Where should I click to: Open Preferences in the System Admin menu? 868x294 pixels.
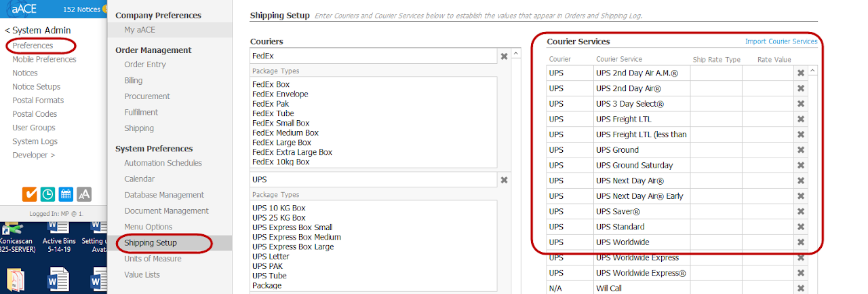point(33,45)
